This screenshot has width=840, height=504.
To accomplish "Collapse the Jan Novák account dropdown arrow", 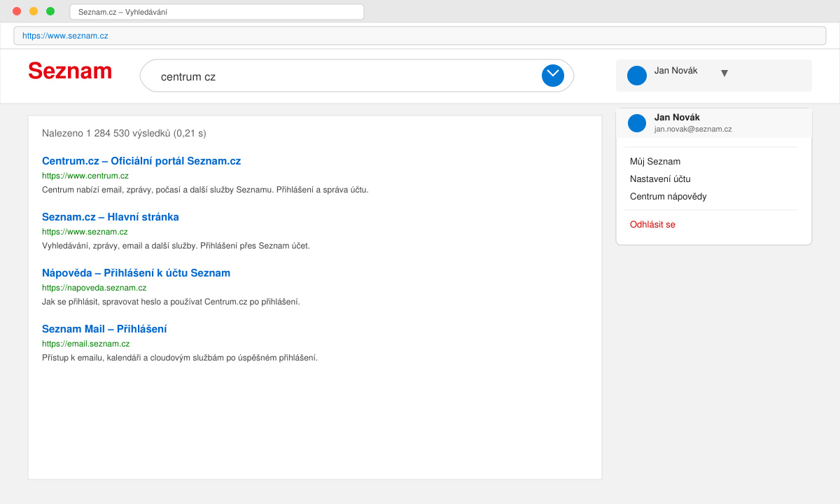I will coord(724,73).
